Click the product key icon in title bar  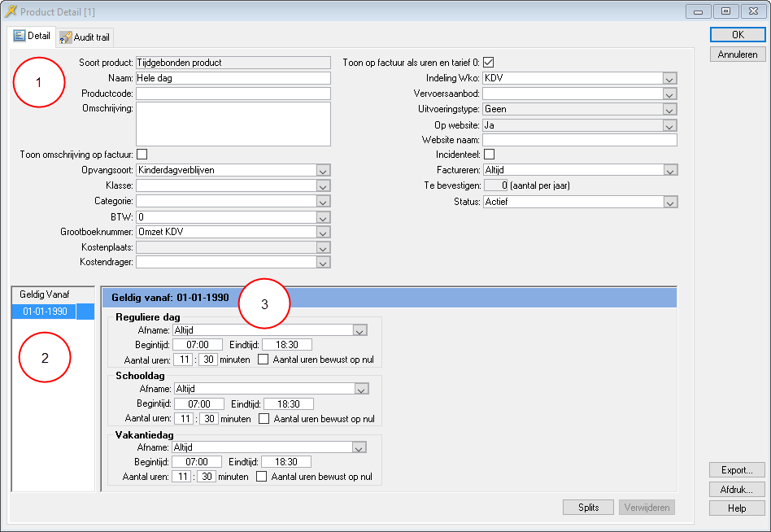click(11, 11)
